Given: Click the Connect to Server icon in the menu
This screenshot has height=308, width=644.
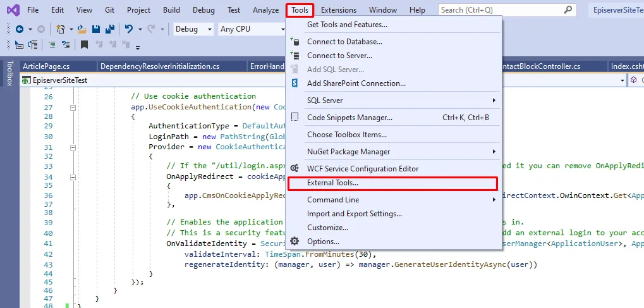Looking at the screenshot, I should click(x=295, y=56).
